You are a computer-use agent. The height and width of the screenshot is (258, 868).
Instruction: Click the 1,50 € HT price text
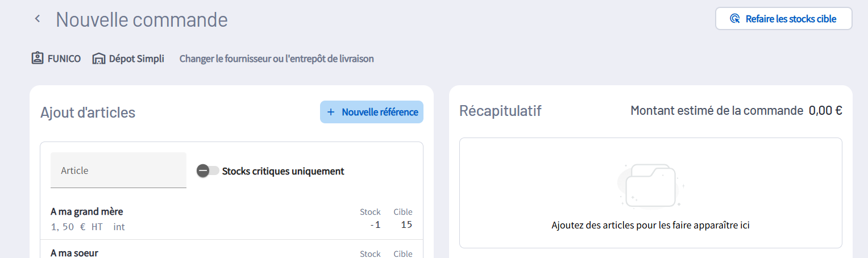pyautogui.click(x=77, y=227)
